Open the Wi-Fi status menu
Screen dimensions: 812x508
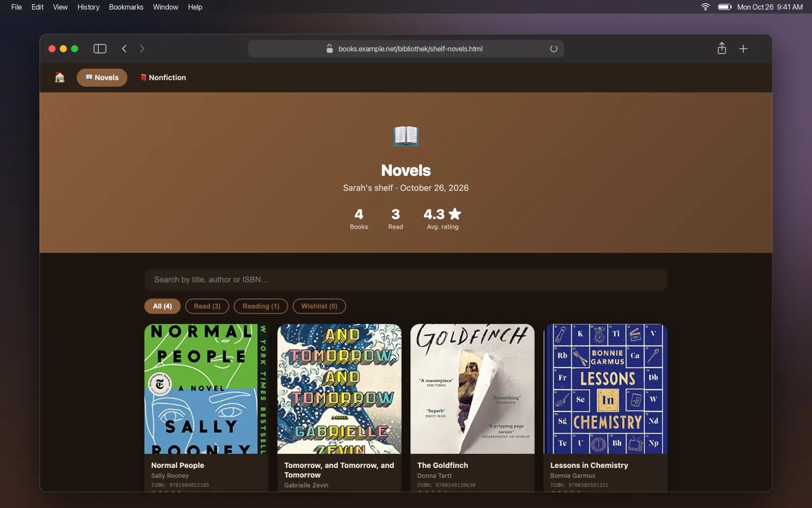705,7
